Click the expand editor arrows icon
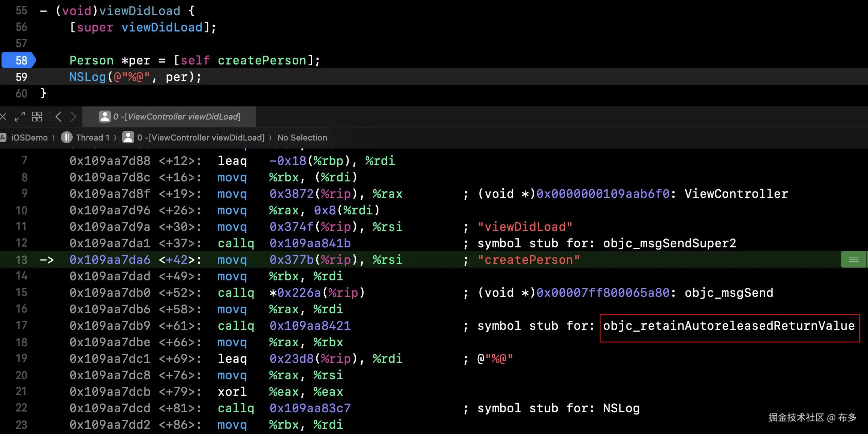Image resolution: width=868 pixels, height=434 pixels. tap(19, 117)
